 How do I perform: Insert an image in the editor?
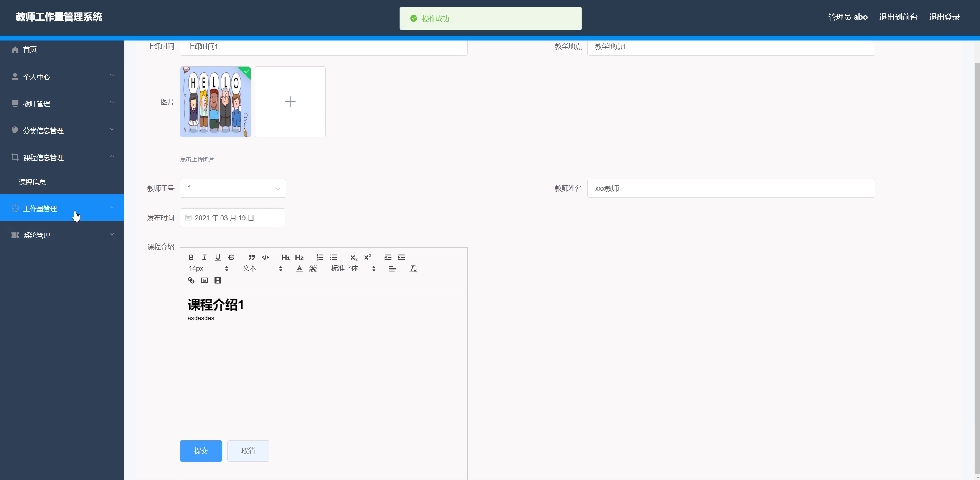click(x=204, y=280)
